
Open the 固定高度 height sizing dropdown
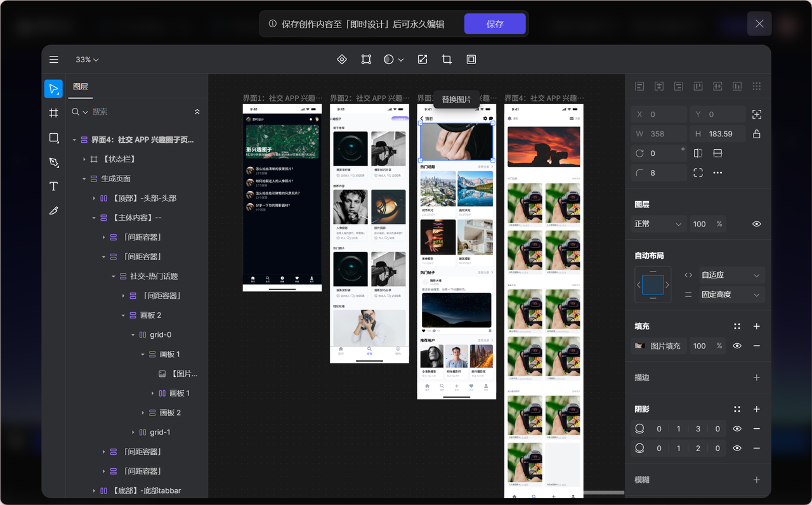[x=731, y=294]
